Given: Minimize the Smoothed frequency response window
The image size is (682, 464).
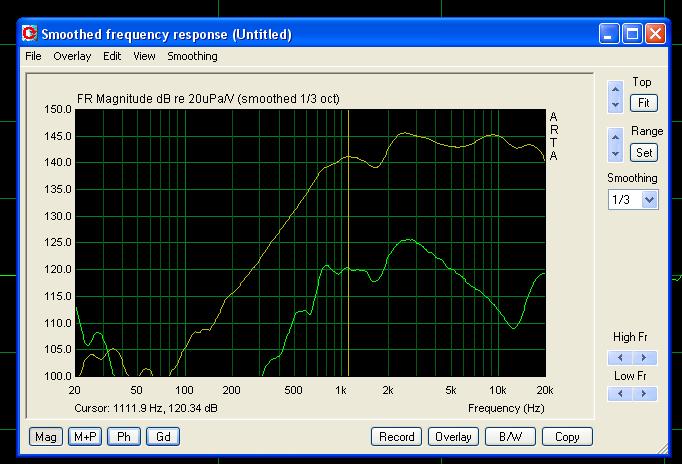Looking at the screenshot, I should (609, 34).
